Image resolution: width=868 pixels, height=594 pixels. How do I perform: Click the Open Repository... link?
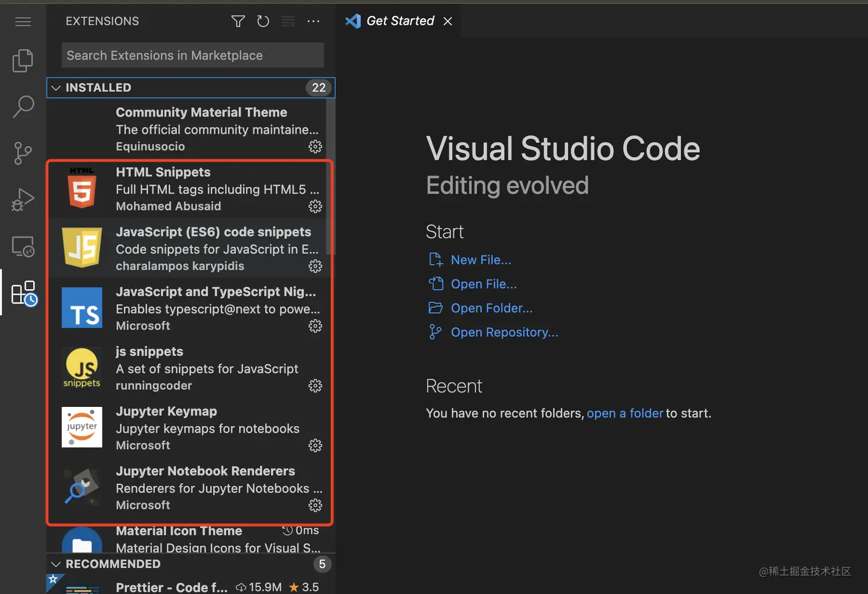click(x=504, y=332)
